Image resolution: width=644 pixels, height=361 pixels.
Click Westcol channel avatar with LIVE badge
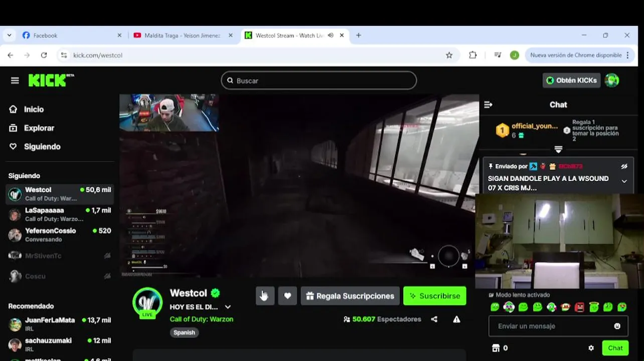tap(147, 302)
